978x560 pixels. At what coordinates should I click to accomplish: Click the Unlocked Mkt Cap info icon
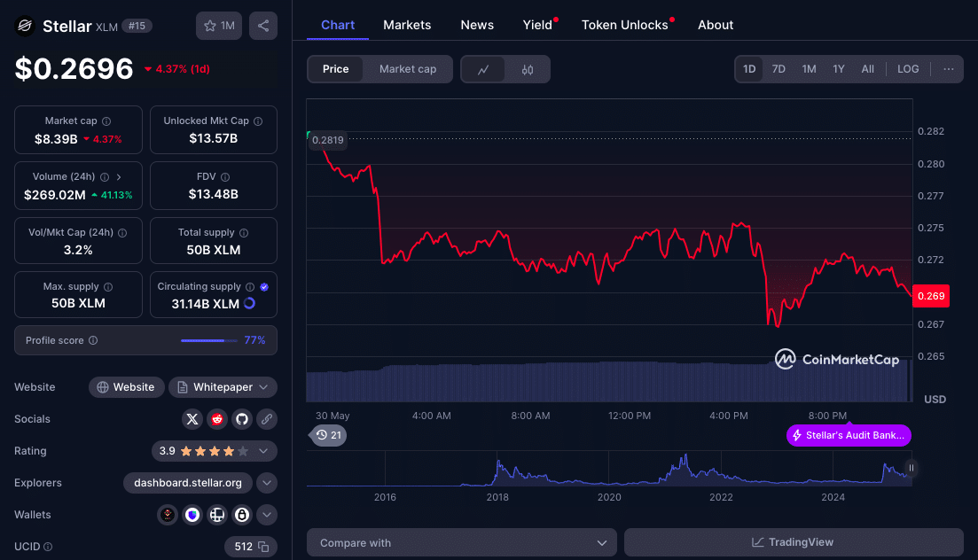tap(258, 121)
